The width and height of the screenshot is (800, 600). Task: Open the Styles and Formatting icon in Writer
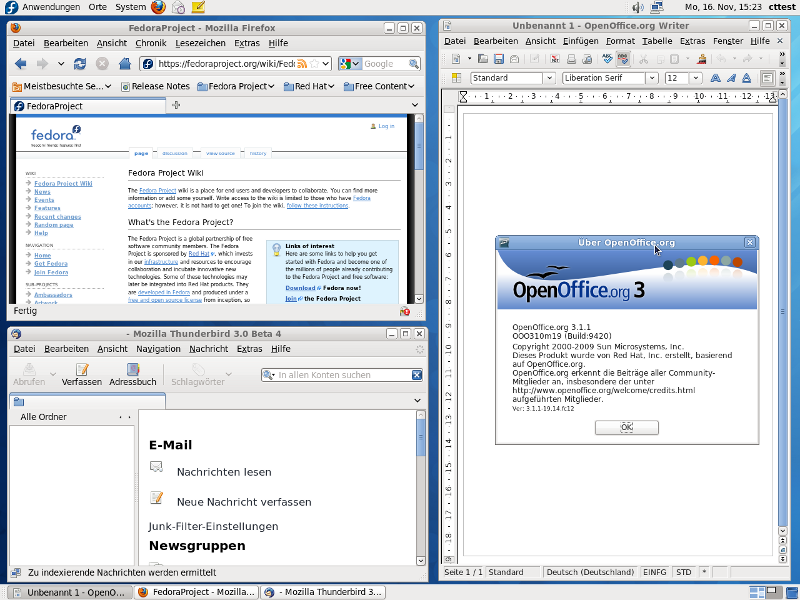(457, 78)
